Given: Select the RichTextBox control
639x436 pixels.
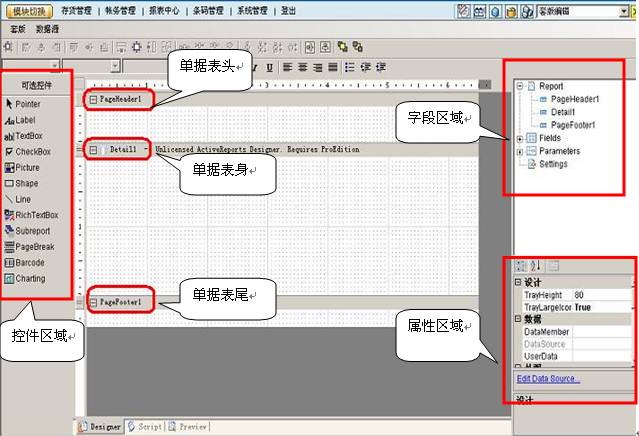Looking at the screenshot, I should point(38,214).
